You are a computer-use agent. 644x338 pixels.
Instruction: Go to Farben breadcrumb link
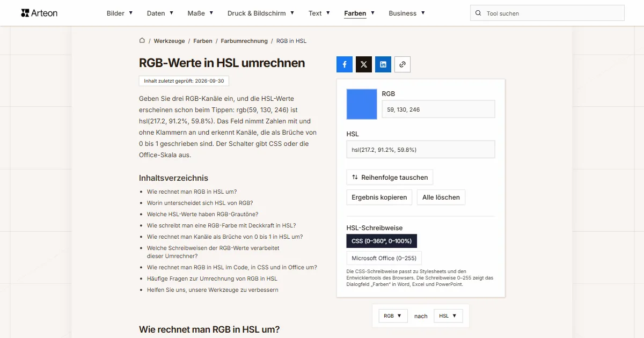click(203, 41)
